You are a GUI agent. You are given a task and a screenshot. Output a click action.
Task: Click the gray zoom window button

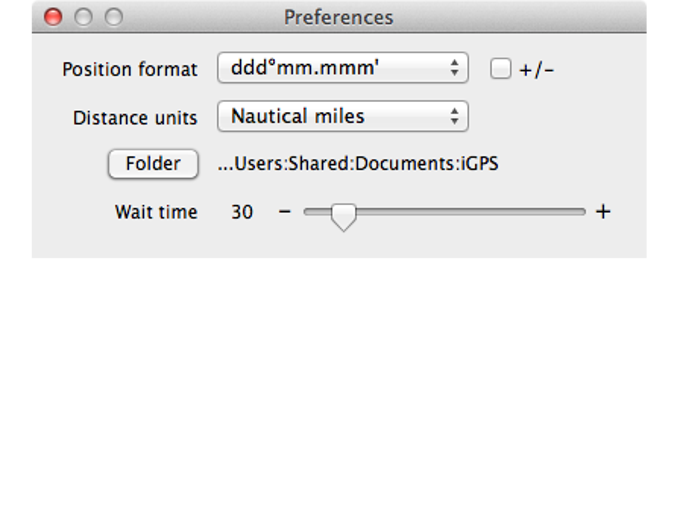[x=114, y=17]
